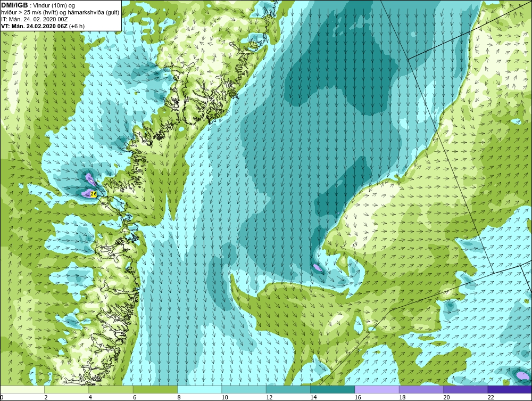This screenshot has width=532, height=401.
Task: Click the 2–4 m/s light green legend swatch
Action: point(66,389)
